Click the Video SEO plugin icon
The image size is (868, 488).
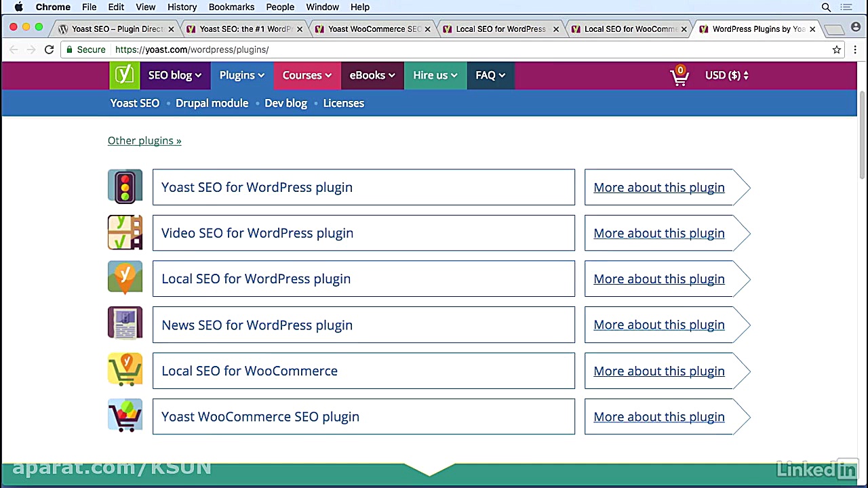(125, 232)
